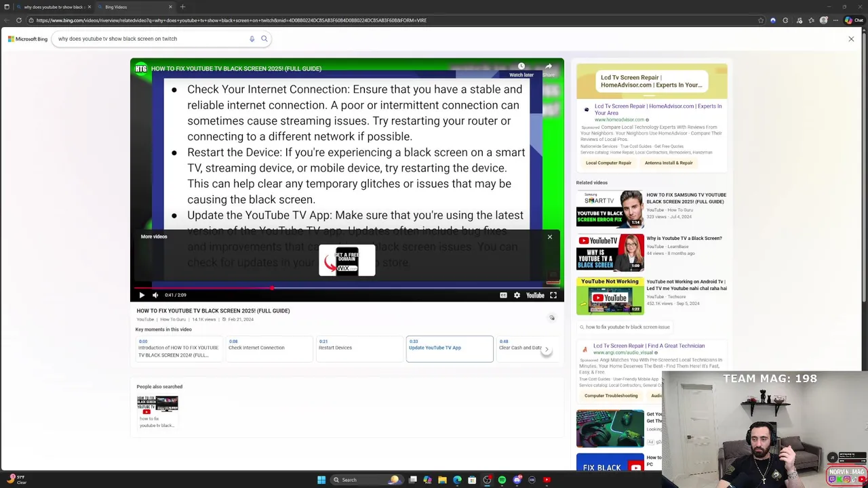Search by voice using microphone icon
Screen dimensions: 868x488
(x=252, y=39)
